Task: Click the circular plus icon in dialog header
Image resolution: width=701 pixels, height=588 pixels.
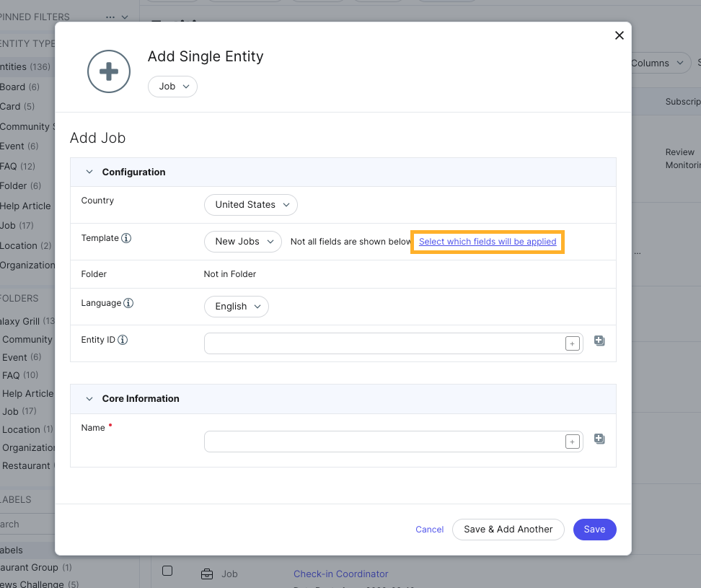Action: (x=108, y=71)
